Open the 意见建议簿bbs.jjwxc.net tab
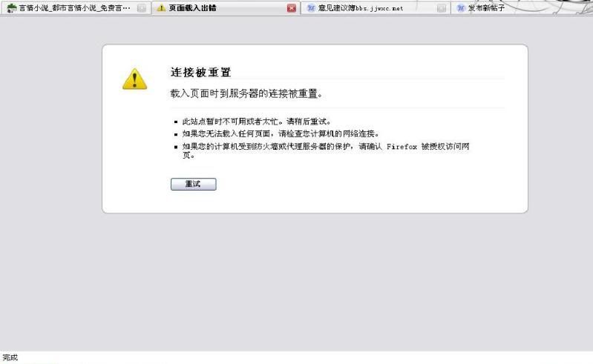The width and height of the screenshot is (593, 364). tap(375, 8)
